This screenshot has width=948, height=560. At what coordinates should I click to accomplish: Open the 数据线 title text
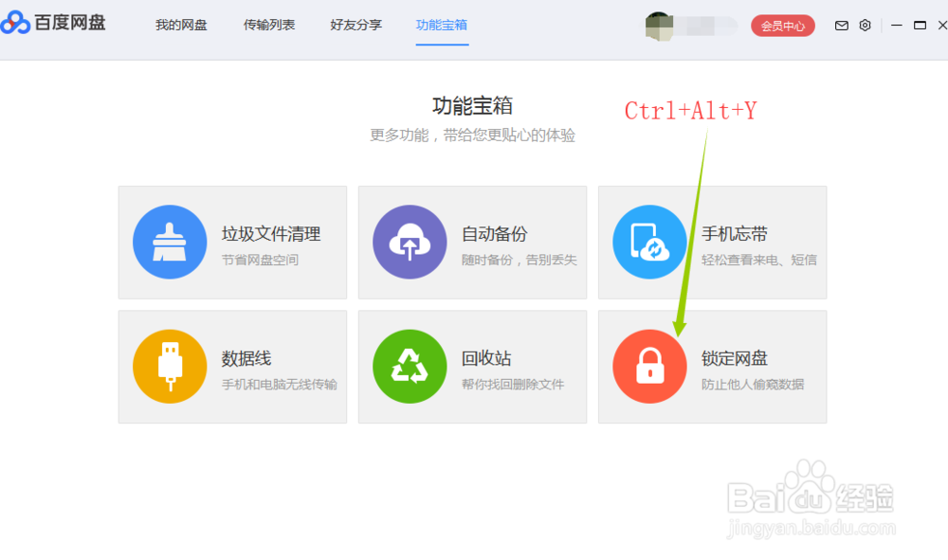[246, 358]
